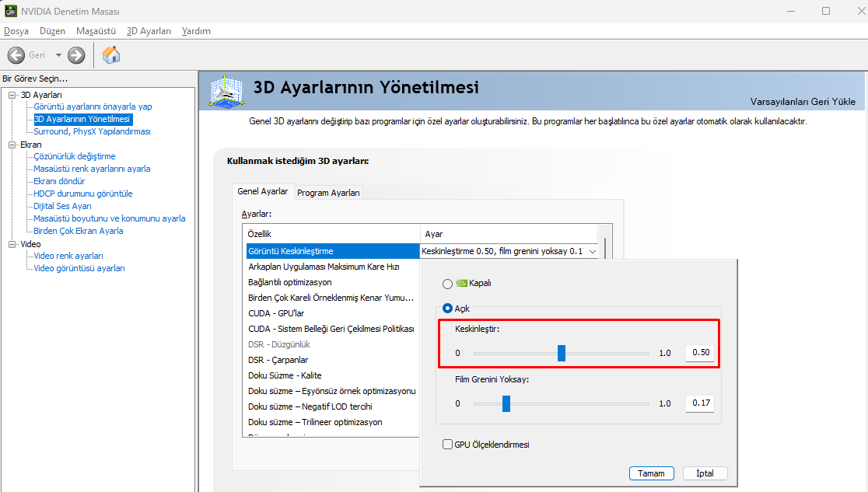Image resolution: width=868 pixels, height=492 pixels.
Task: Click the Tamam button
Action: click(651, 473)
